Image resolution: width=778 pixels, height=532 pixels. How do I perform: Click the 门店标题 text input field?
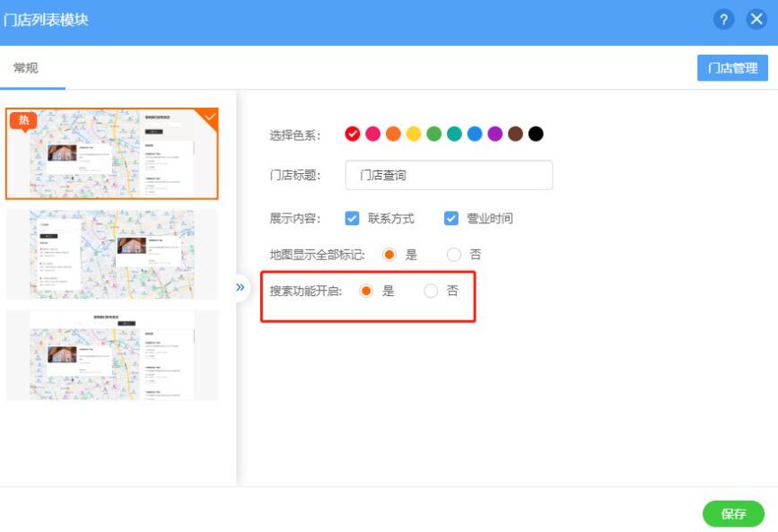(x=449, y=176)
